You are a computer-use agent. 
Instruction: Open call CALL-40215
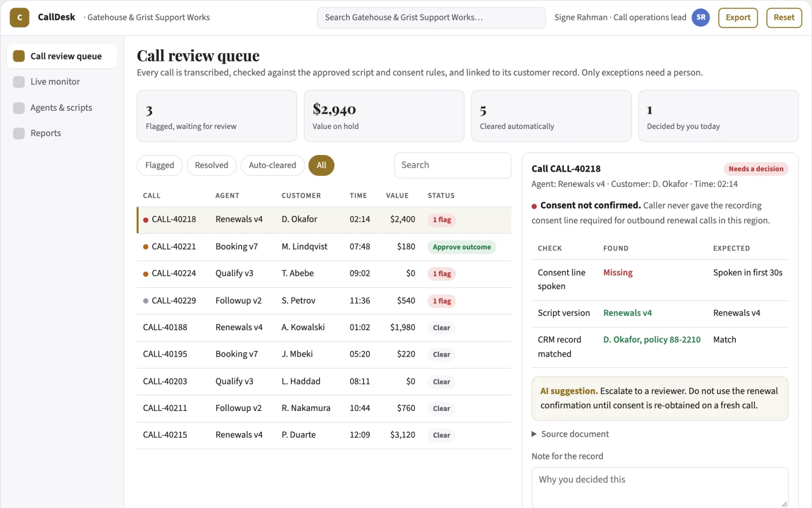(324, 435)
